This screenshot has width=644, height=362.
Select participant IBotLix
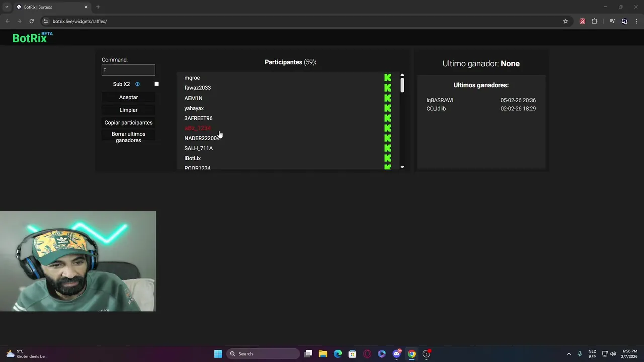click(192, 158)
